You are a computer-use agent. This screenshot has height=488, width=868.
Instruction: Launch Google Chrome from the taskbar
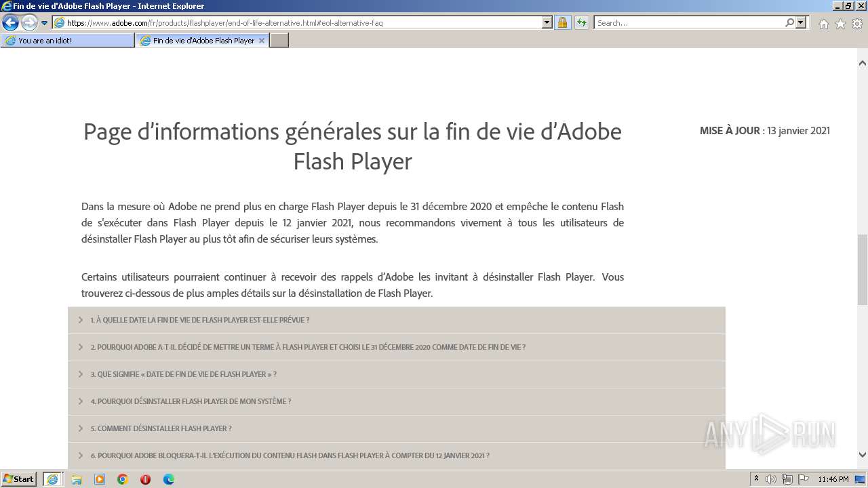[123, 479]
